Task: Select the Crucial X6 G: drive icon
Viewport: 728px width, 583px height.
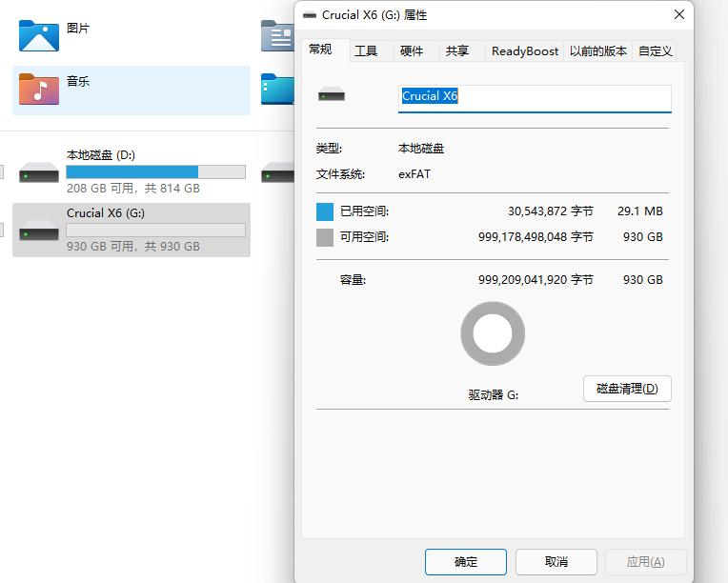Action: tap(39, 231)
